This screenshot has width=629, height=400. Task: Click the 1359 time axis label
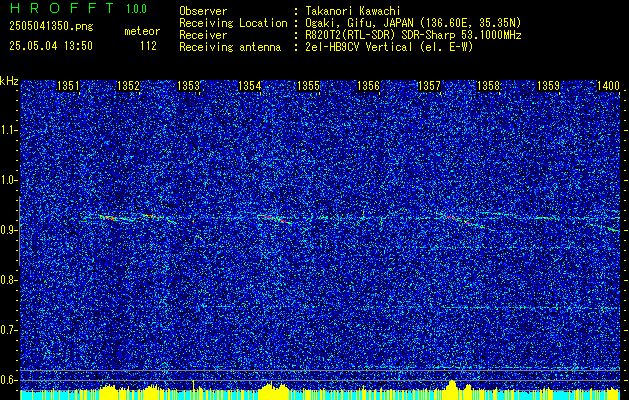[x=548, y=86]
